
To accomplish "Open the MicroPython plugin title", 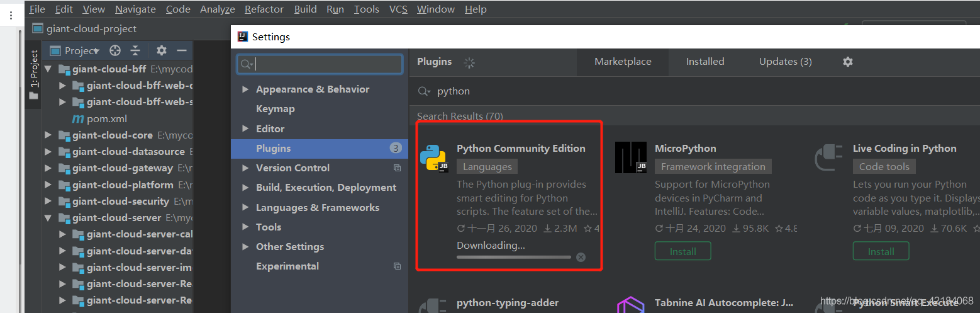I will pos(685,149).
